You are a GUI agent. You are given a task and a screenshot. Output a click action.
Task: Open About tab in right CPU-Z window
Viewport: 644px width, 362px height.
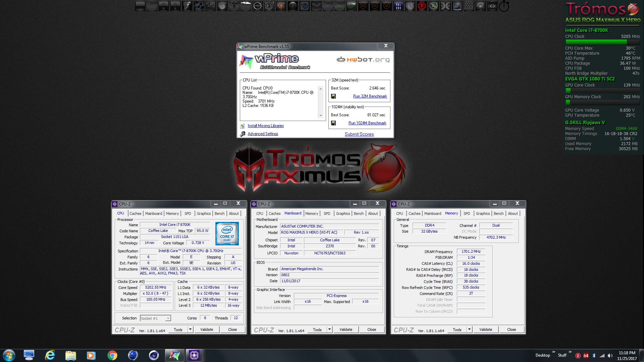[513, 214]
